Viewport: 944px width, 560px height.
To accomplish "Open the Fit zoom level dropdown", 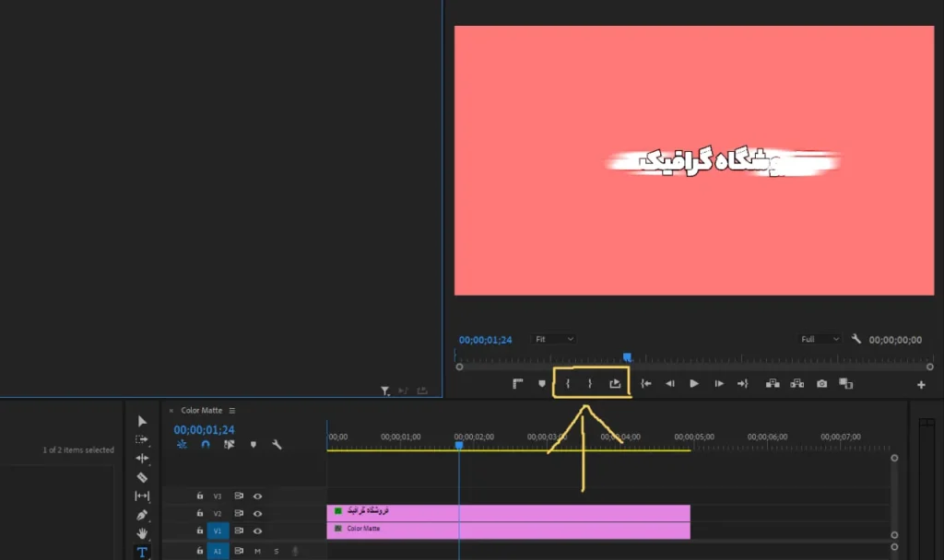I will coord(553,339).
